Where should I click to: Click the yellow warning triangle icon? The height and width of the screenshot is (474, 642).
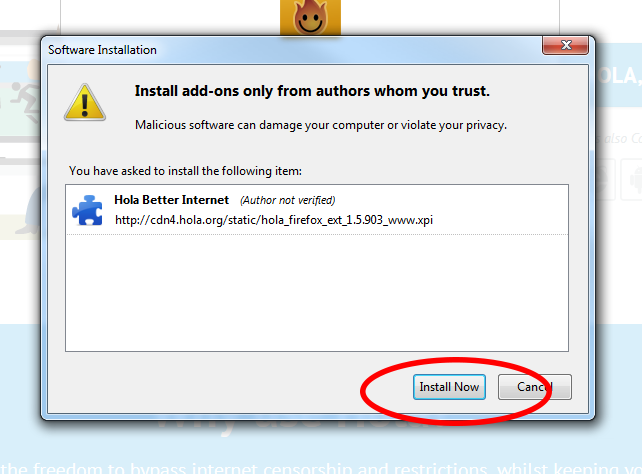tap(85, 102)
